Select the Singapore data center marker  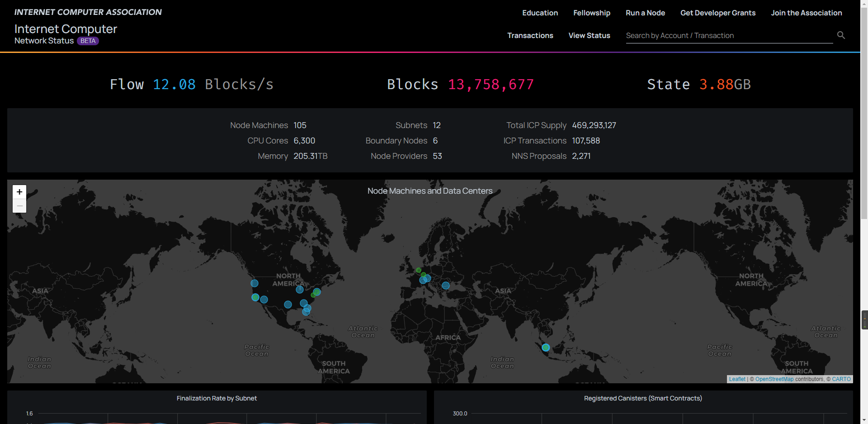pos(546,348)
